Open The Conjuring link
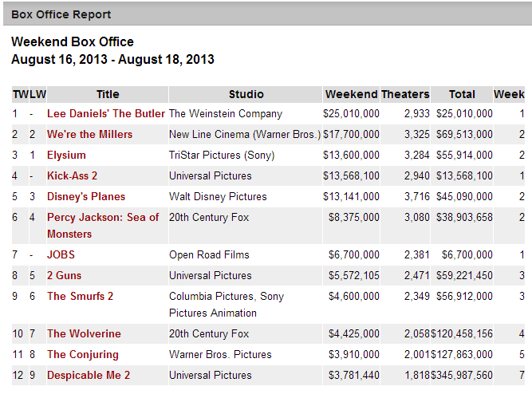This screenshot has width=532, height=394. tap(83, 355)
